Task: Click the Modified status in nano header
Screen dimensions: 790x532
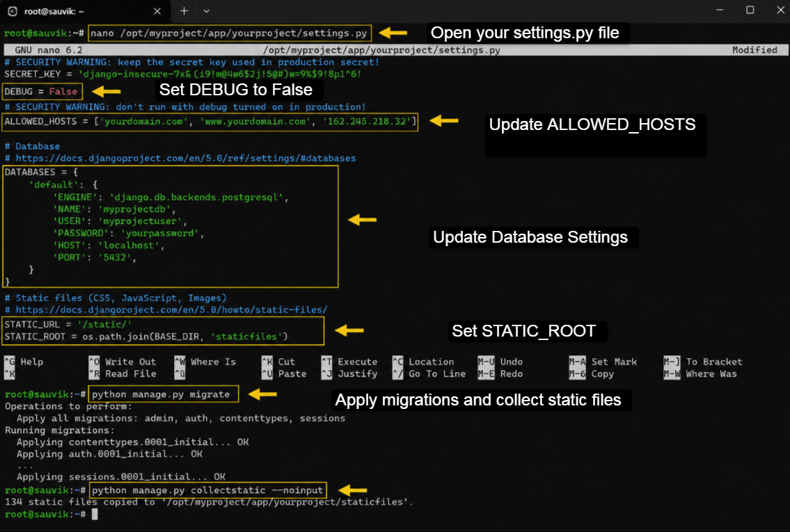Action: tap(755, 50)
